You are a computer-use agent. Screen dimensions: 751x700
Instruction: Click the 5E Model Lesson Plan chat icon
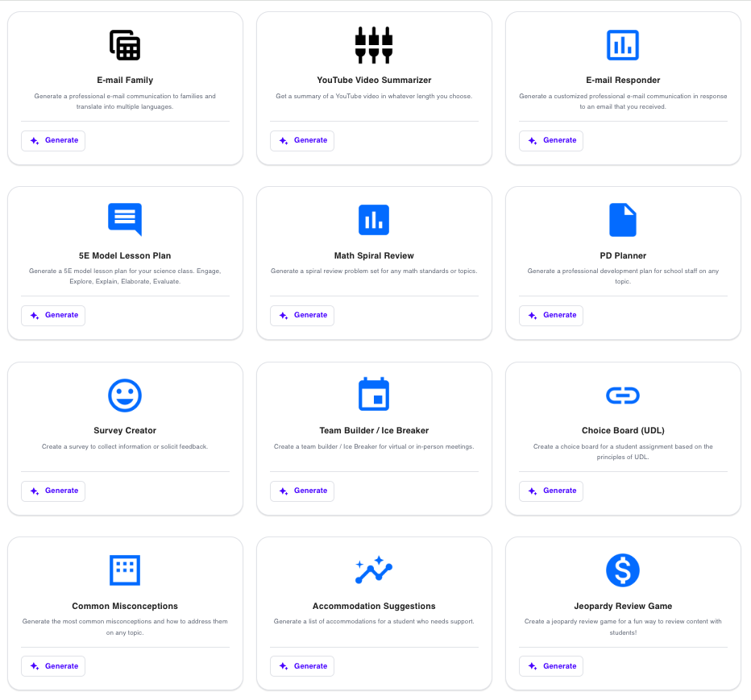(x=125, y=219)
